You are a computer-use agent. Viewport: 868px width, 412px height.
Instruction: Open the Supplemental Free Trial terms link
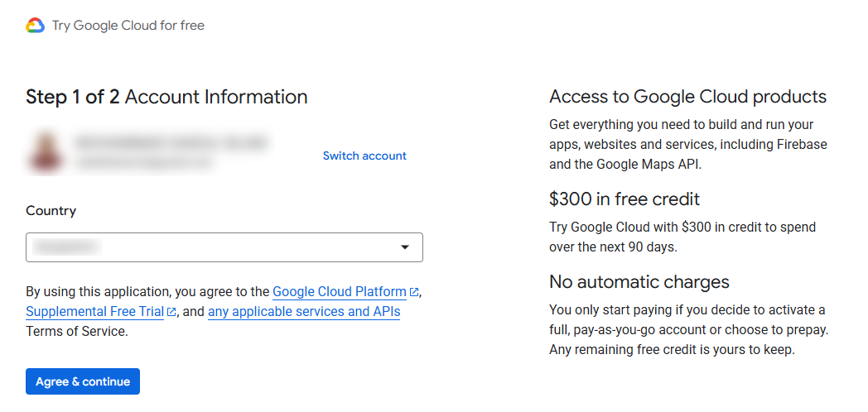pyautogui.click(x=94, y=312)
